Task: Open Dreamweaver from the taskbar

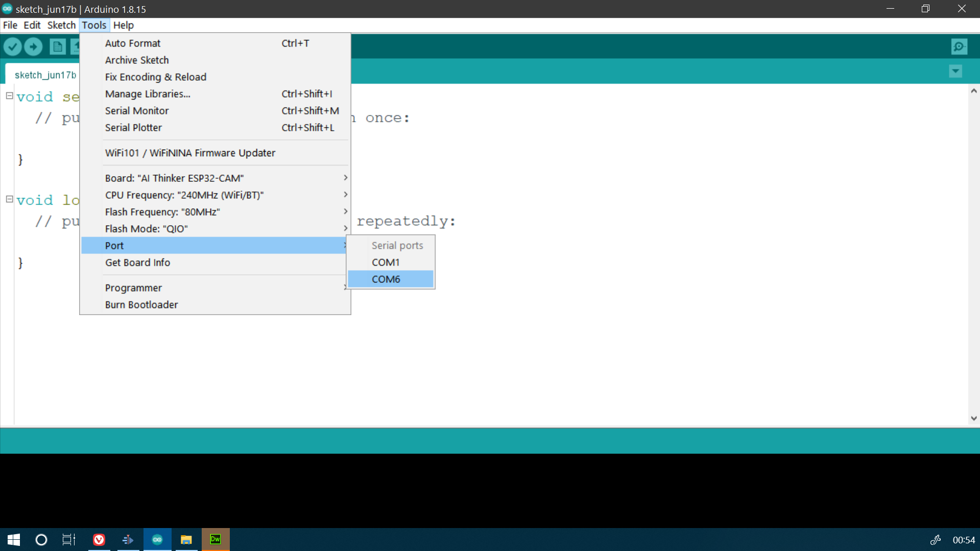Action: 216,540
